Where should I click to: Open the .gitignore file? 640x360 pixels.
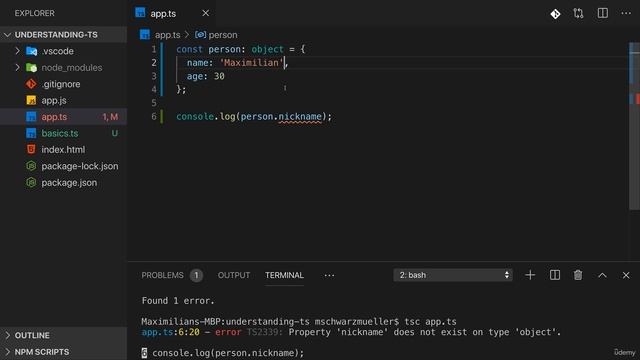tap(61, 84)
